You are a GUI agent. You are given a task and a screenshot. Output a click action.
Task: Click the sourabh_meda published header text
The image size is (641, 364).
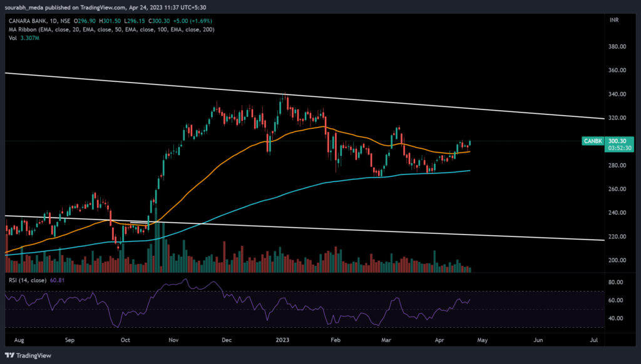coord(105,8)
